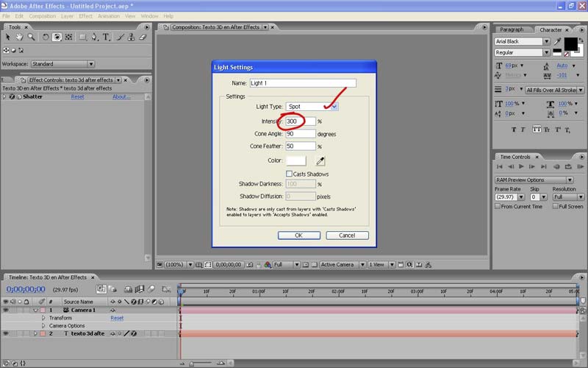Viewport: 588px width, 368px height.
Task: Enable Full Screen checkbox
Action: [556, 206]
